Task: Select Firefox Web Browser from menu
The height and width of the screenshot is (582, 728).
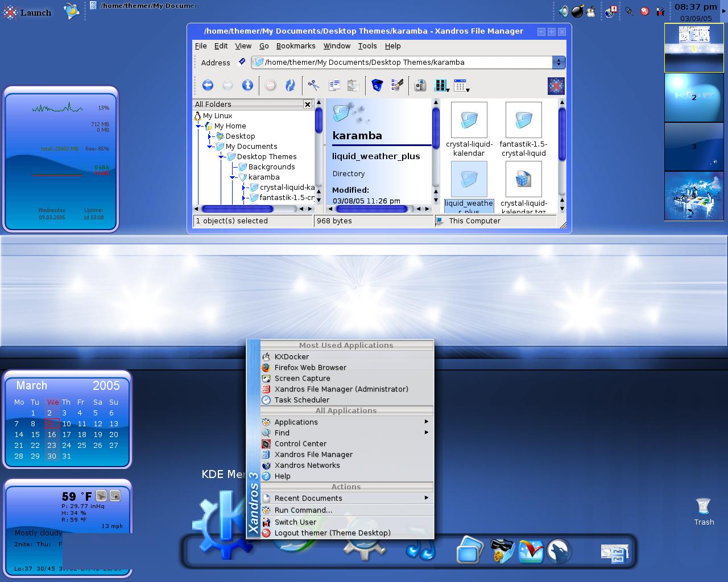Action: tap(346, 367)
